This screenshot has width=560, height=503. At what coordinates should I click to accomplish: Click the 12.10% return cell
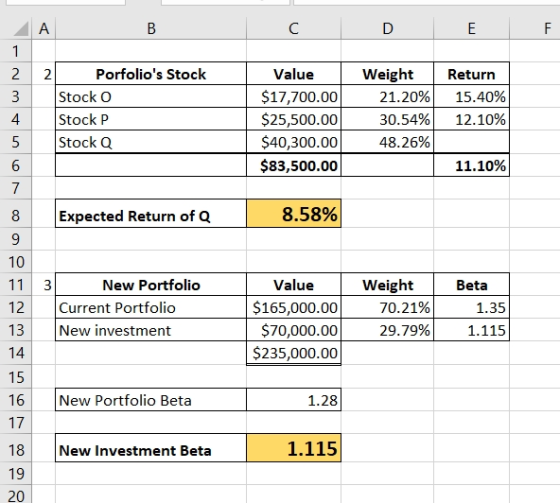(x=471, y=119)
